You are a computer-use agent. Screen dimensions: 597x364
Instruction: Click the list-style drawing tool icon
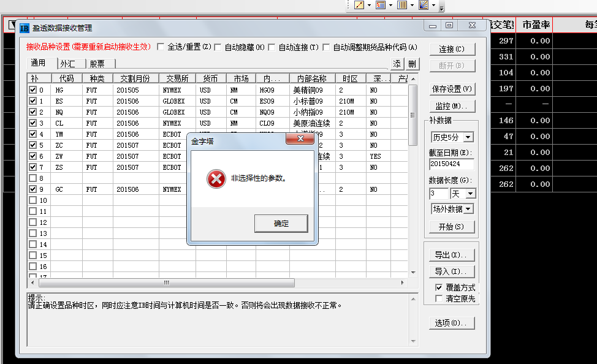pyautogui.click(x=381, y=5)
